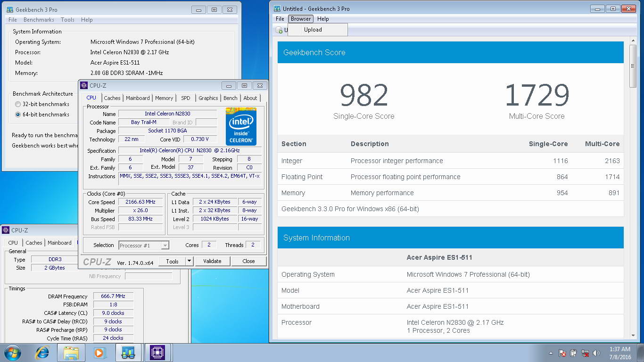Click the Browser menu in results window
The width and height of the screenshot is (644, 362).
tap(301, 19)
